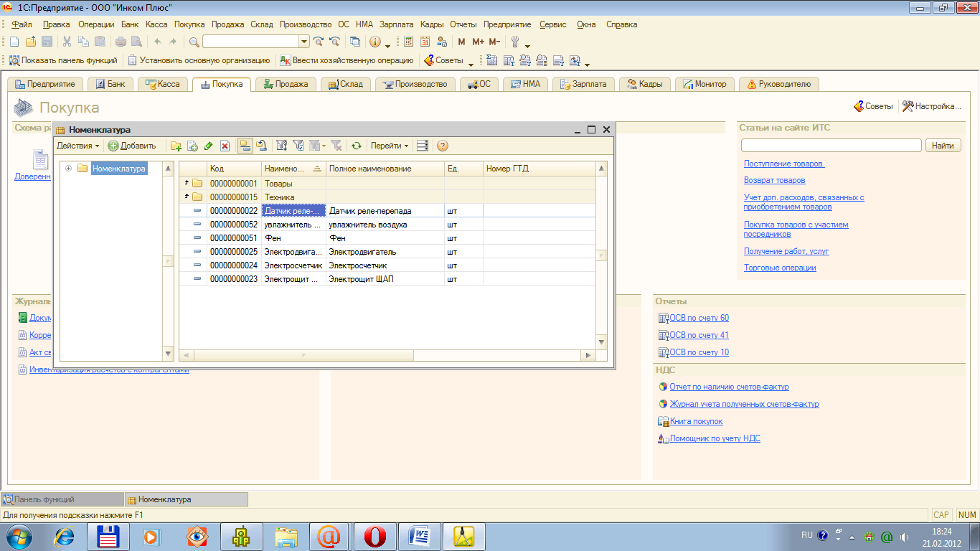Click Показать панель функций button

click(62, 61)
